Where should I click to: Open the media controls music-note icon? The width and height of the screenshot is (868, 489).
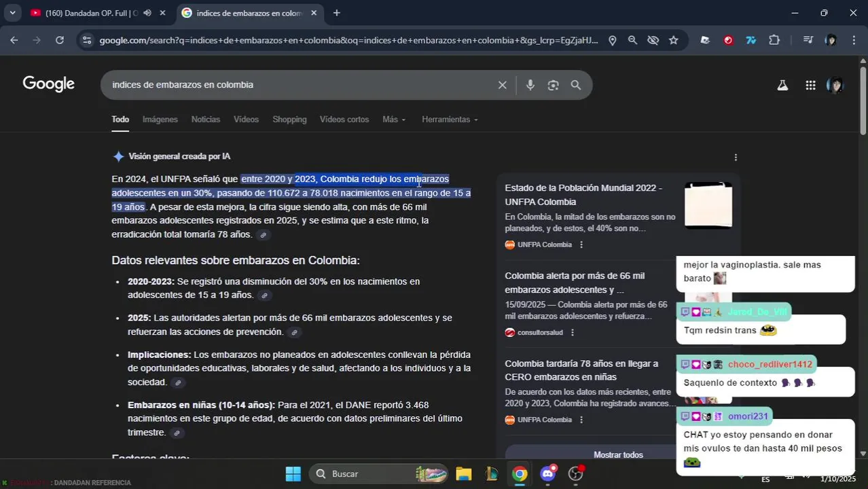coord(808,40)
